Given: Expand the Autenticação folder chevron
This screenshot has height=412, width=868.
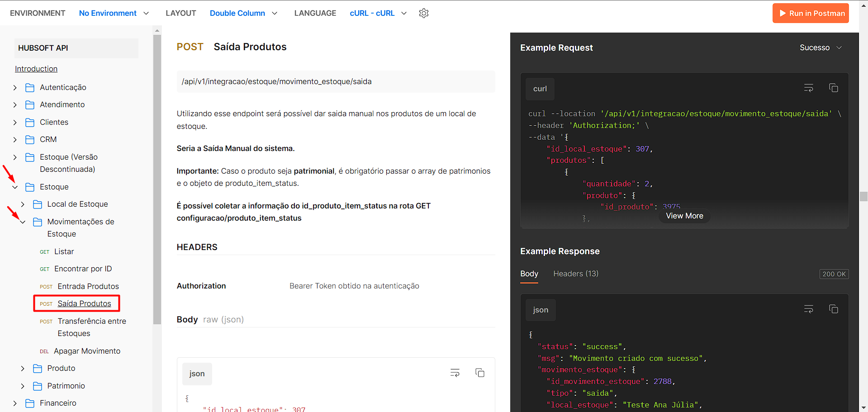Looking at the screenshot, I should click(x=15, y=88).
